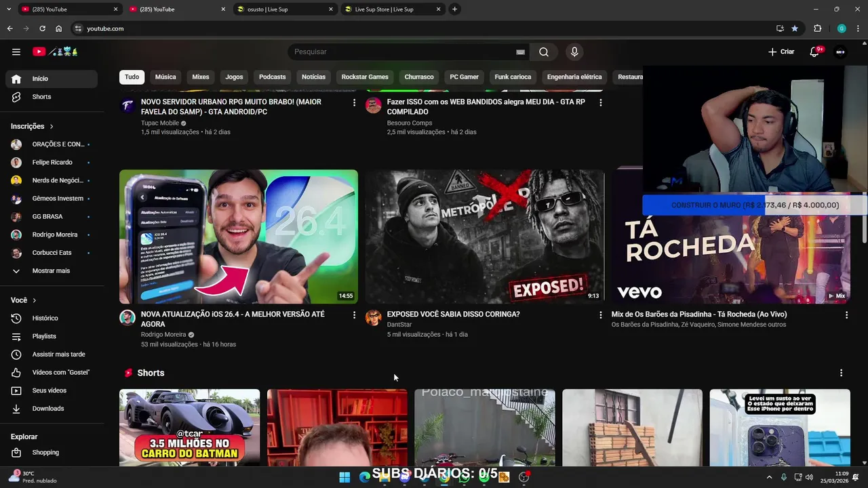This screenshot has height=488, width=868.
Task: Open the on-screen keyboard icon in search box
Action: click(520, 52)
